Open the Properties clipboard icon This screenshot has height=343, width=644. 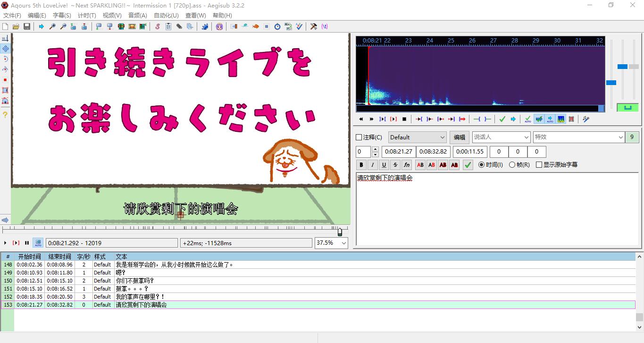(x=168, y=26)
